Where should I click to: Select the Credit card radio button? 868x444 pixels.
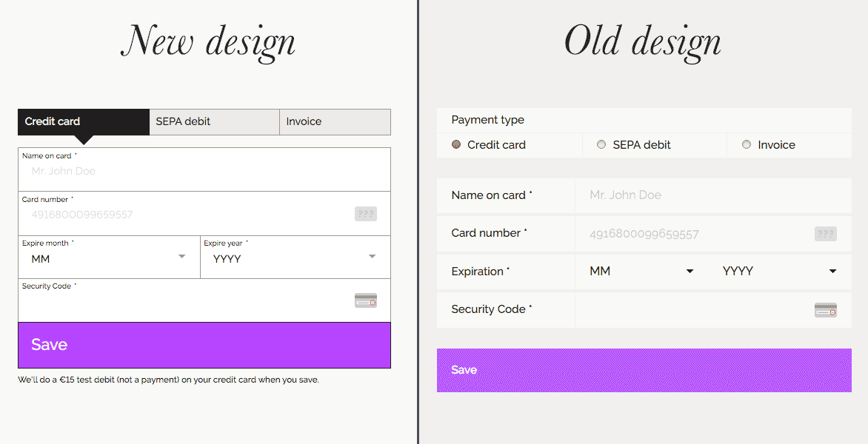[x=456, y=144]
